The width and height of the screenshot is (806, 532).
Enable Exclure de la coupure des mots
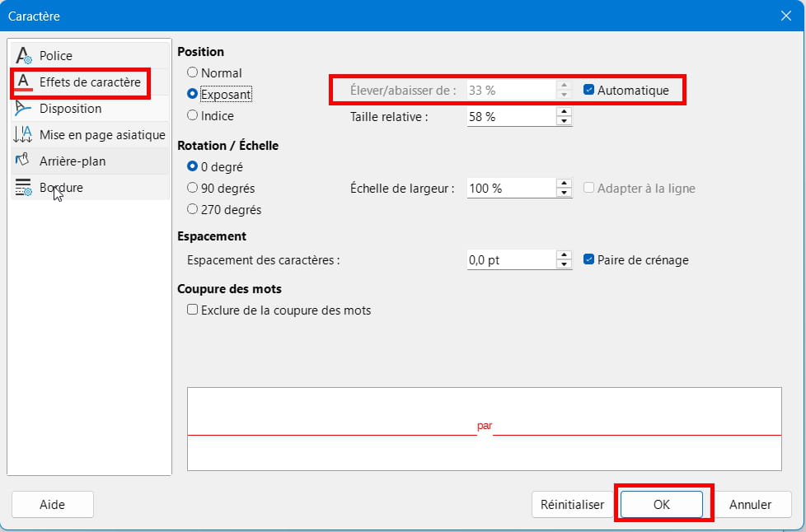coord(192,310)
